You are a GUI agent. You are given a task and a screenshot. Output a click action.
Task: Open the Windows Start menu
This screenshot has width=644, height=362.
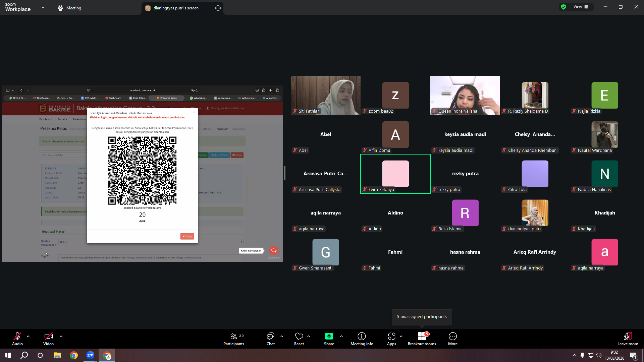8,355
